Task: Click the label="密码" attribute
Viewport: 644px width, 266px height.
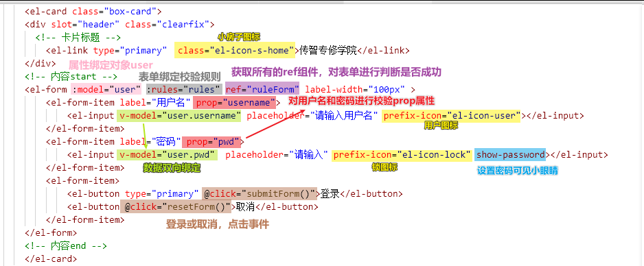Action: click(150, 142)
